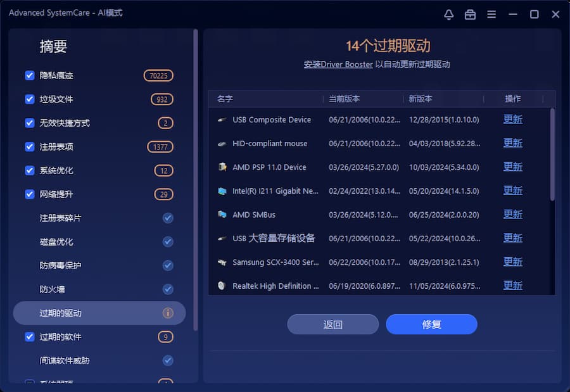This screenshot has width=570, height=392.
Task: Open the hamburger menu in title bar
Action: point(491,15)
